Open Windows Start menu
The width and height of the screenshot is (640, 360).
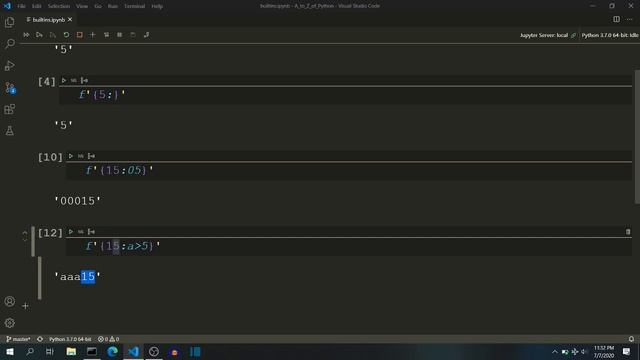10,352
